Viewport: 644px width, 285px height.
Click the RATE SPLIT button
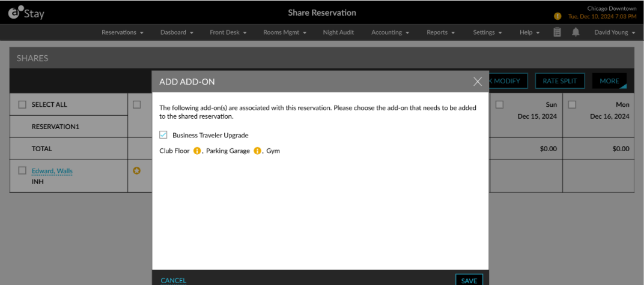point(560,81)
